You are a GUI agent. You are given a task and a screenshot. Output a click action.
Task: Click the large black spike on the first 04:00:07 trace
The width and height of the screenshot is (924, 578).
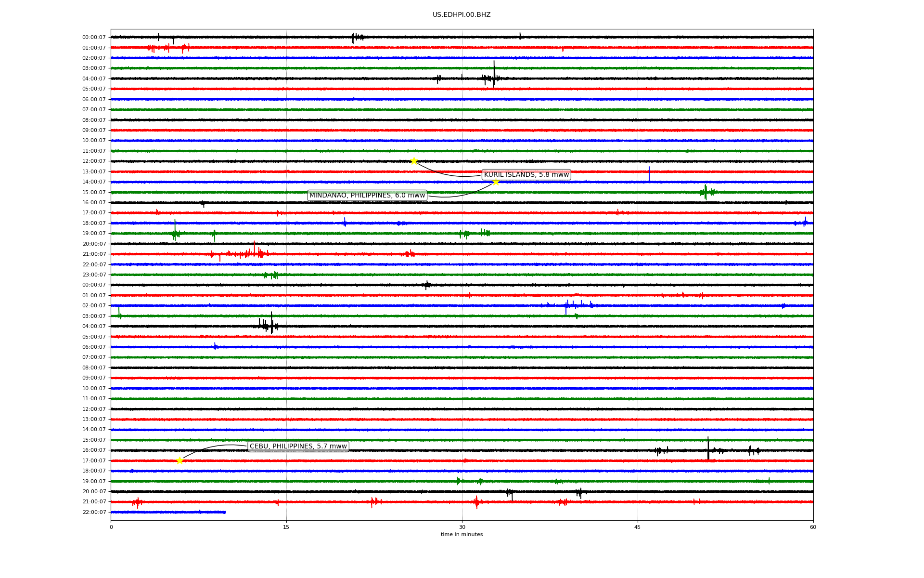tap(494, 73)
